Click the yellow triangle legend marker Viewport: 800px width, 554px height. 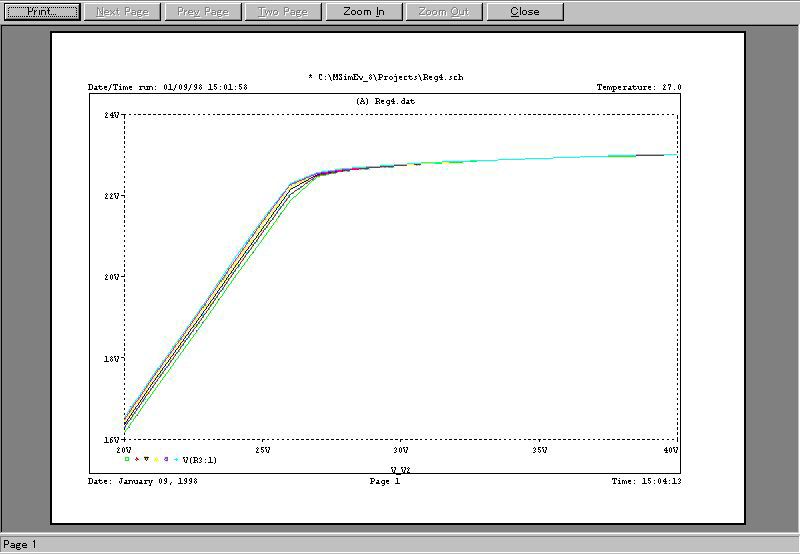pos(157,459)
